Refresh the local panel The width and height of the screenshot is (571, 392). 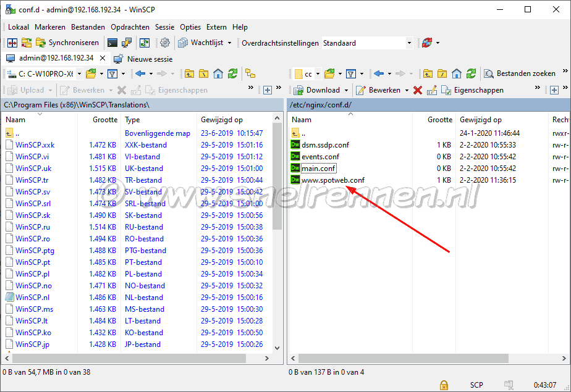(233, 74)
